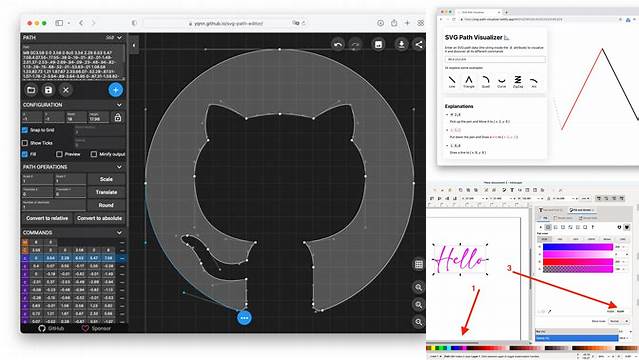Image resolution: width=639 pixels, height=360 pixels.
Task: Collapse the Commands section chevron
Action: [119, 232]
